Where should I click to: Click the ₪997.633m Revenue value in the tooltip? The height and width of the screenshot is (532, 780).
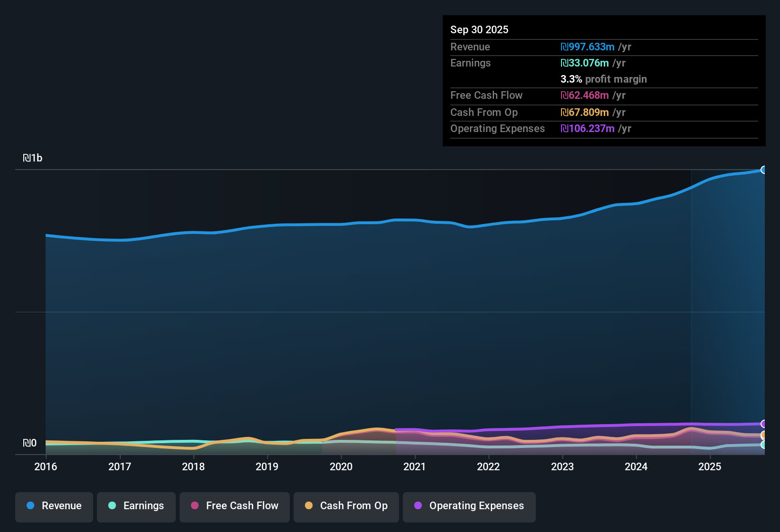588,47
